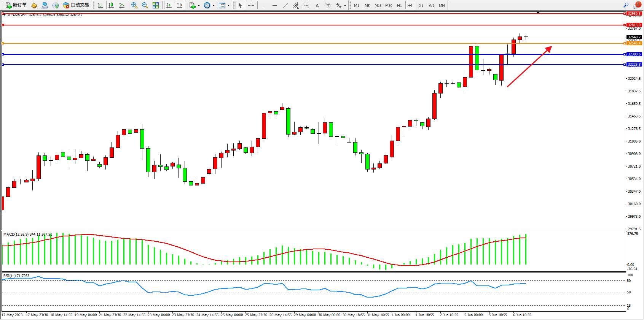Expand the chart templates dropdown arrow

[228, 6]
